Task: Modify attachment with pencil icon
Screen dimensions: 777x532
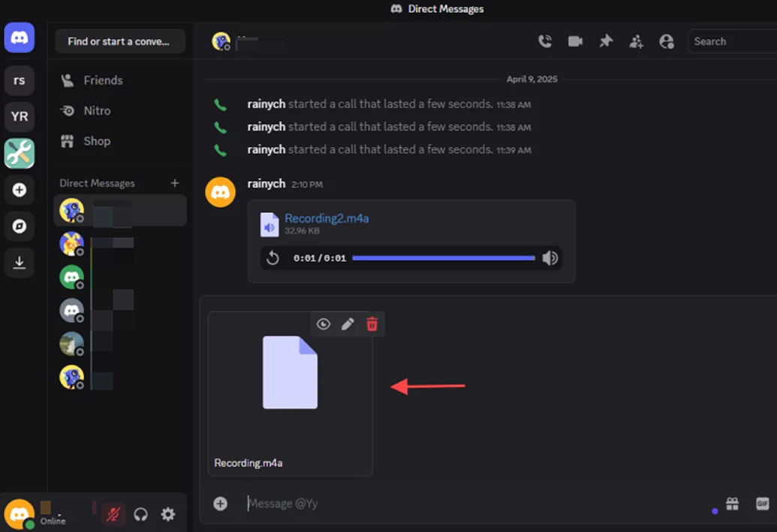Action: click(348, 324)
